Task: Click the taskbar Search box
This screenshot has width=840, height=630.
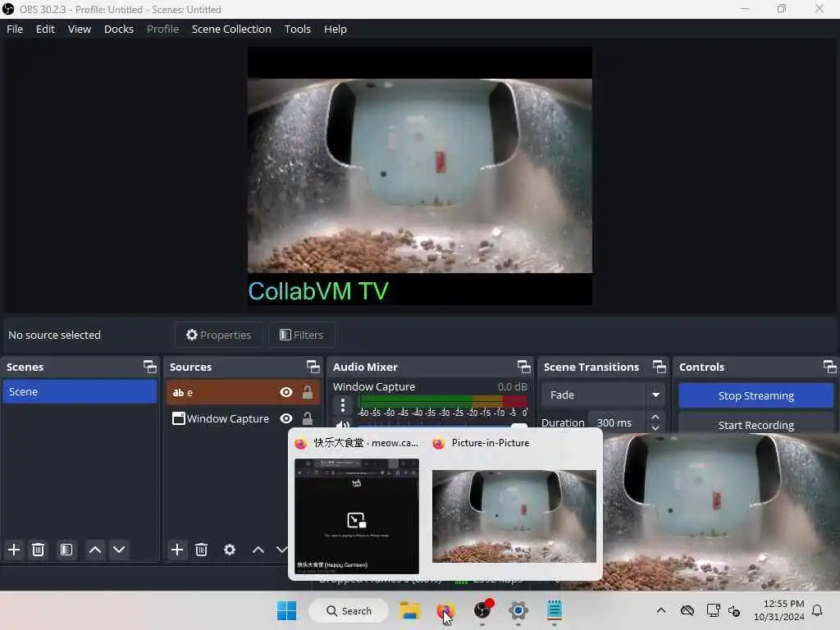Action: (x=349, y=610)
